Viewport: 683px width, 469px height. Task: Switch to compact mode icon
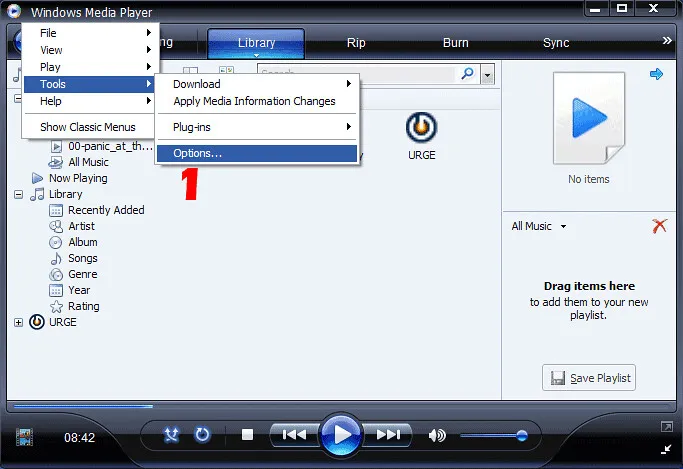point(666,449)
